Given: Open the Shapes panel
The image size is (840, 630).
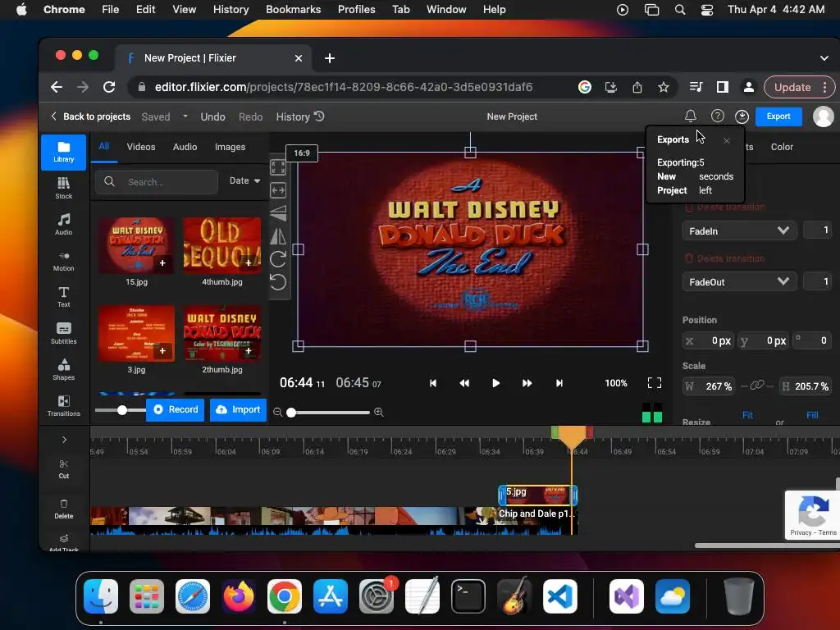Looking at the screenshot, I should click(x=63, y=370).
